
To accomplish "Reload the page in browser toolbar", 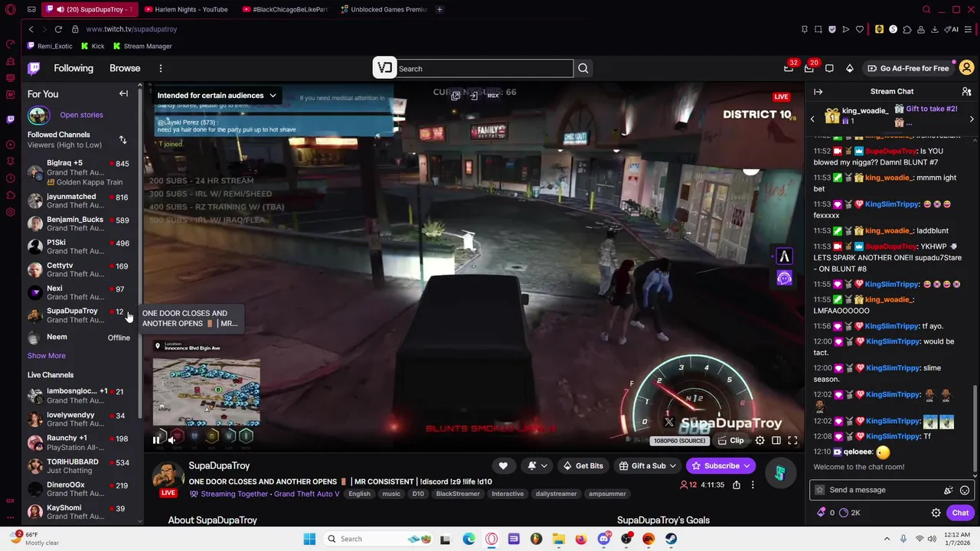I will [58, 29].
